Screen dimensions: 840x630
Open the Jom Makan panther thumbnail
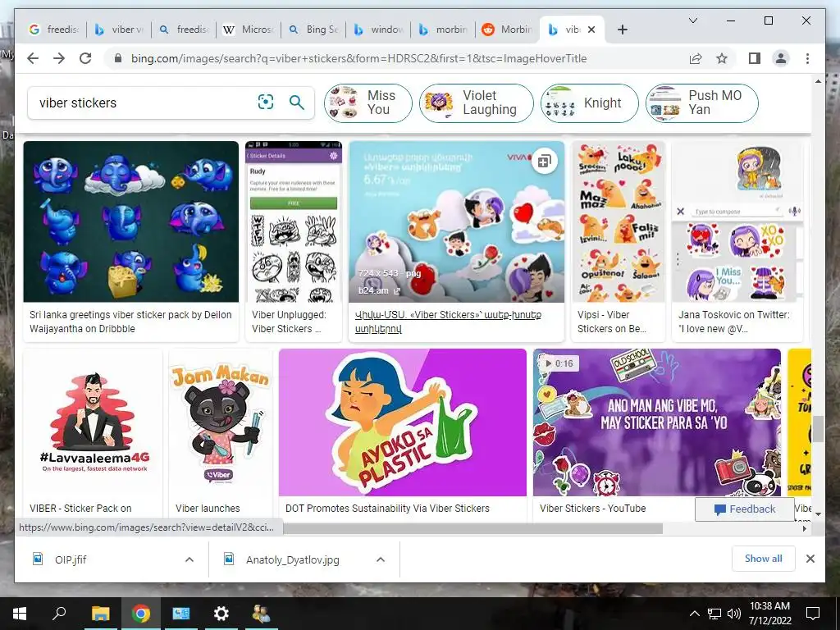point(220,422)
